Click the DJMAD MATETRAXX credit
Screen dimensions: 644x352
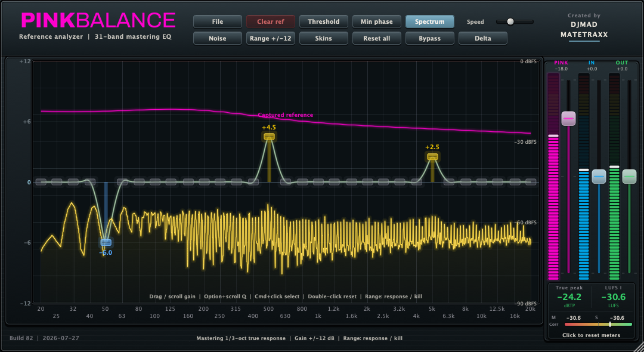point(584,30)
